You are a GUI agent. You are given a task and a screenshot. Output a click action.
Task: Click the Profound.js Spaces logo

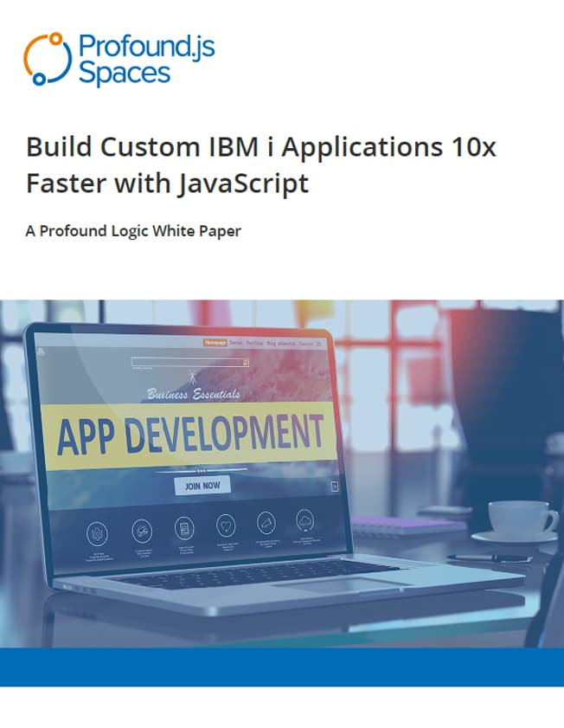[119, 59]
